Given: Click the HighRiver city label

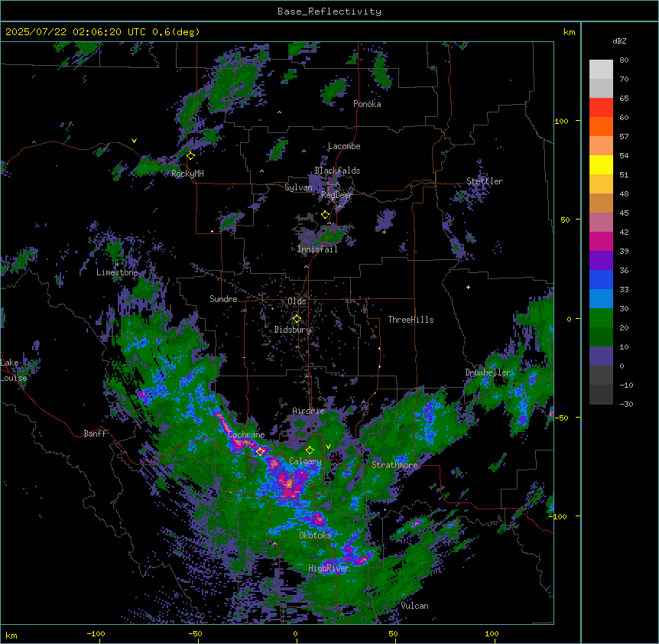Looking at the screenshot, I should 329,568.
